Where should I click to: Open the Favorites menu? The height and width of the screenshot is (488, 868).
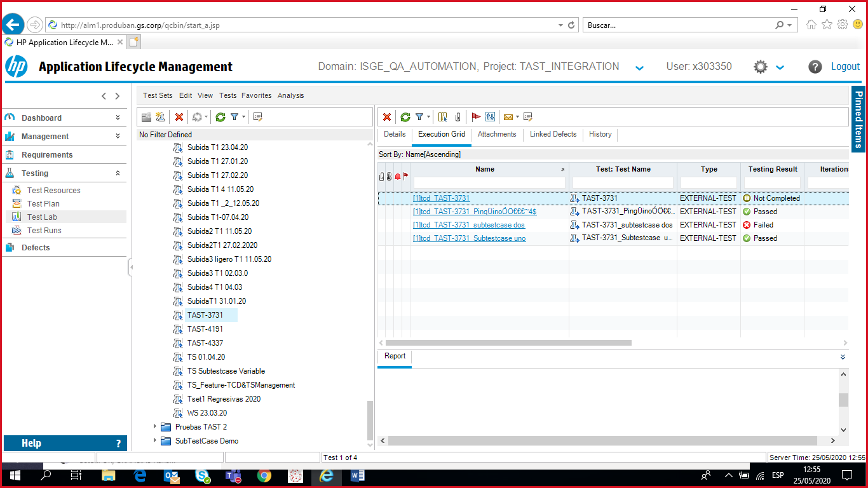pos(256,95)
